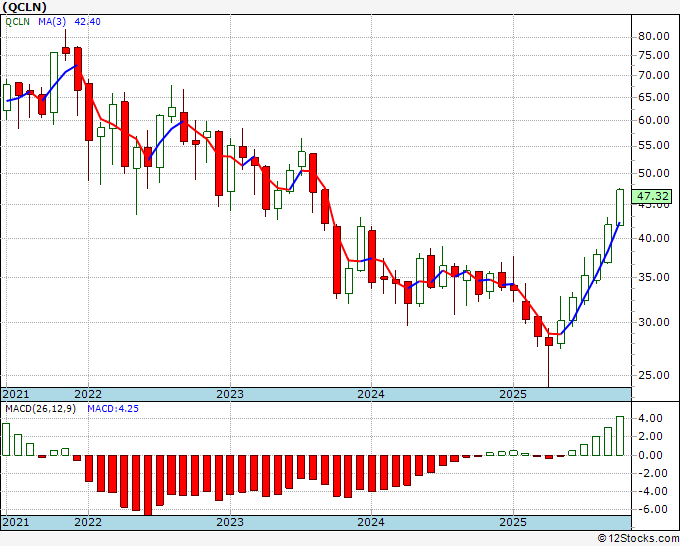Click the 30.00 price axis label
This screenshot has width=680, height=546.
[x=654, y=322]
